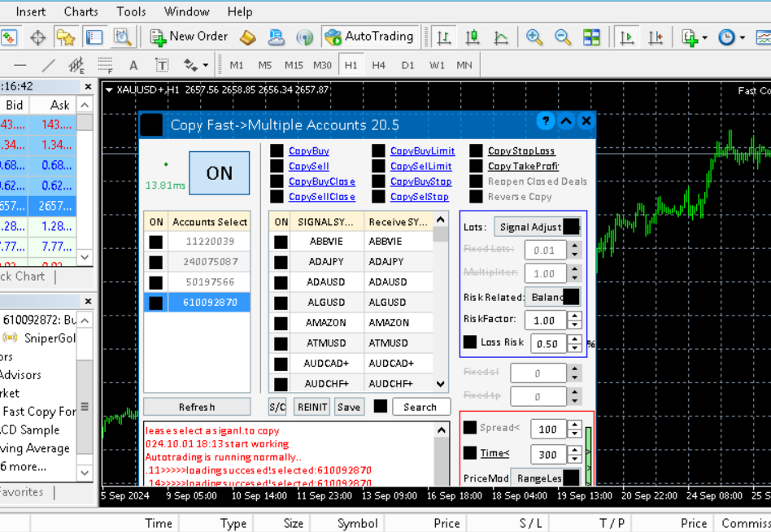Viewport: 771px width, 532px height.
Task: Toggle the big ON button
Action: tap(220, 173)
